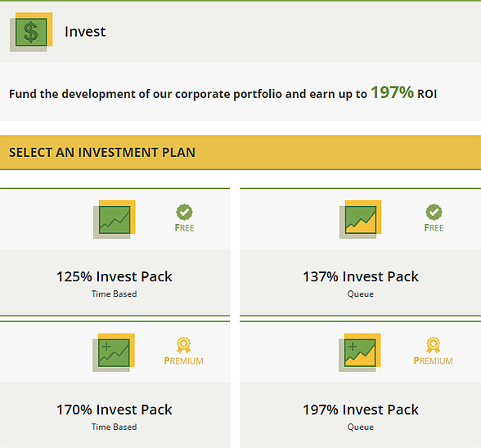Click Time Based label under 125% pack
Screen dimensions: 481x448
(x=115, y=293)
